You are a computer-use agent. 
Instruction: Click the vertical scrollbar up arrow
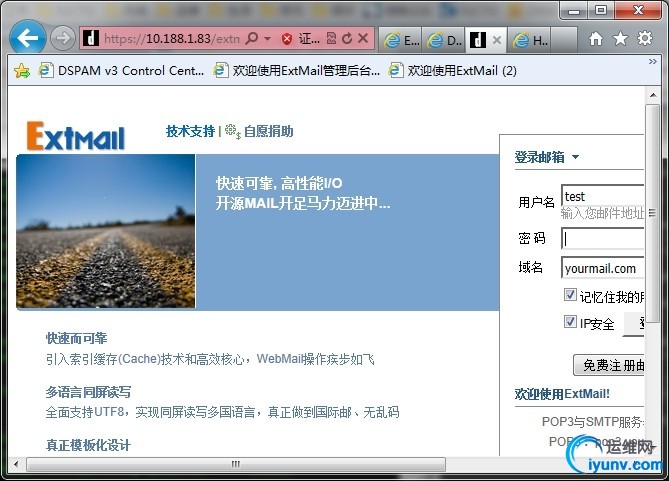coord(653,95)
